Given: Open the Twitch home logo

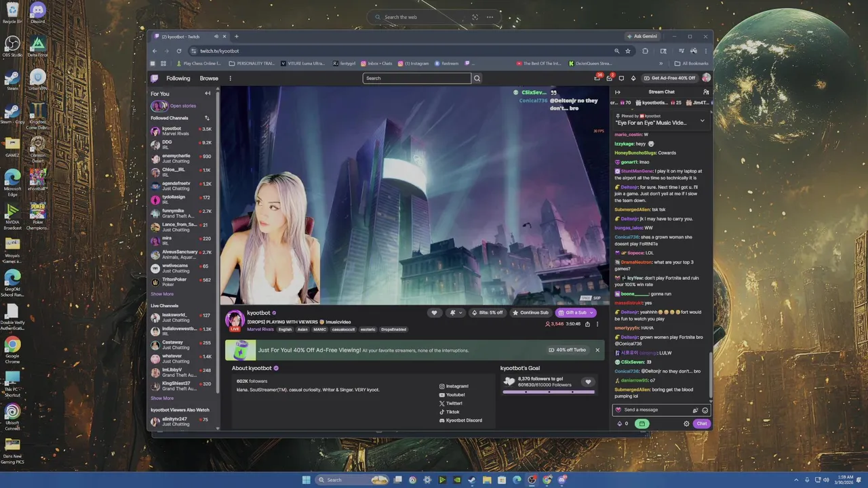Looking at the screenshot, I should pyautogui.click(x=155, y=78).
